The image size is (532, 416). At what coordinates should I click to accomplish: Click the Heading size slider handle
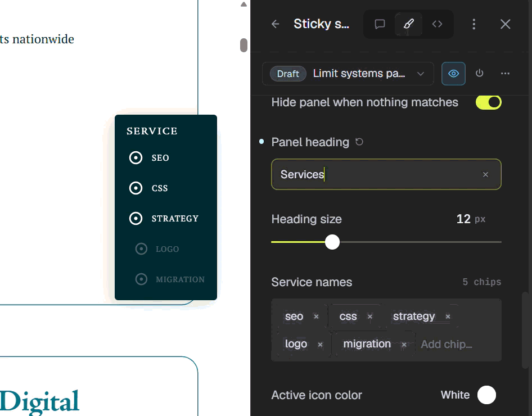point(332,242)
